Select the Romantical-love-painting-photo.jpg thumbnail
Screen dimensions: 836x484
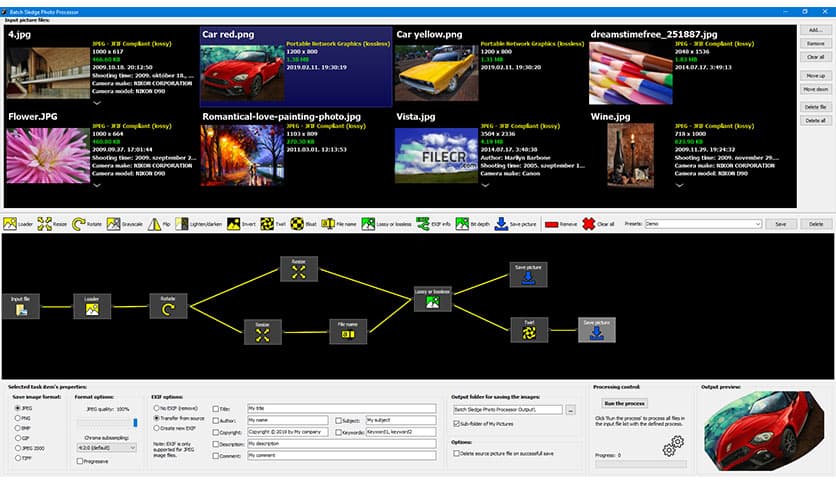coord(242,155)
